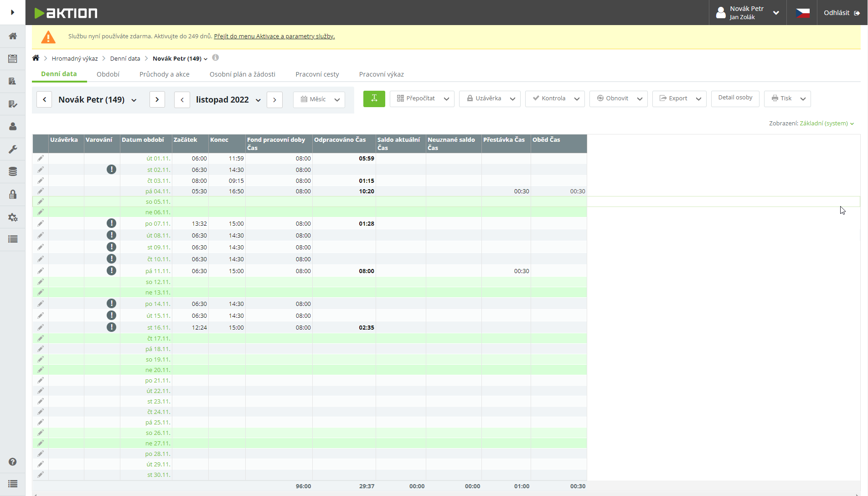868x496 pixels.
Task: Click the home icon in left sidebar
Action: pos(13,36)
